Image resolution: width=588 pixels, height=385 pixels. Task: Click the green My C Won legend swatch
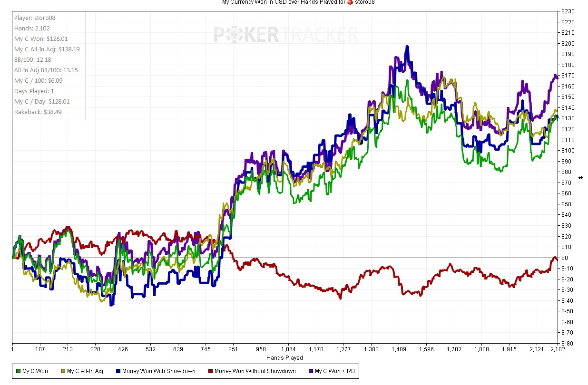pos(19,371)
